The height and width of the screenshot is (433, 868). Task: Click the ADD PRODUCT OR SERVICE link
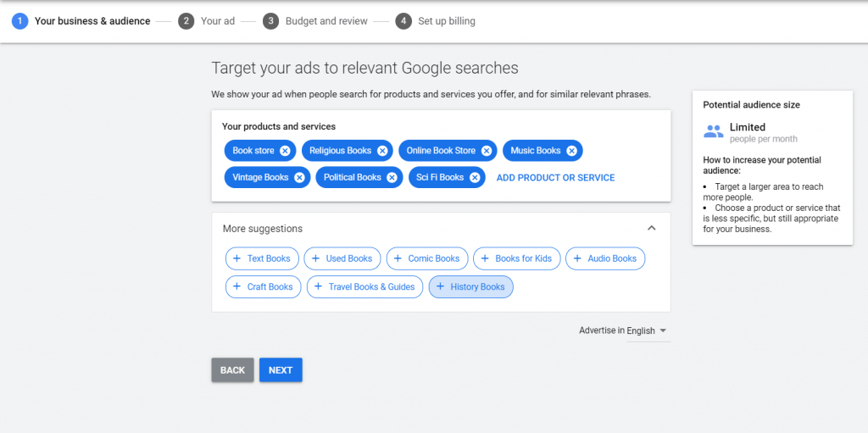(x=556, y=178)
